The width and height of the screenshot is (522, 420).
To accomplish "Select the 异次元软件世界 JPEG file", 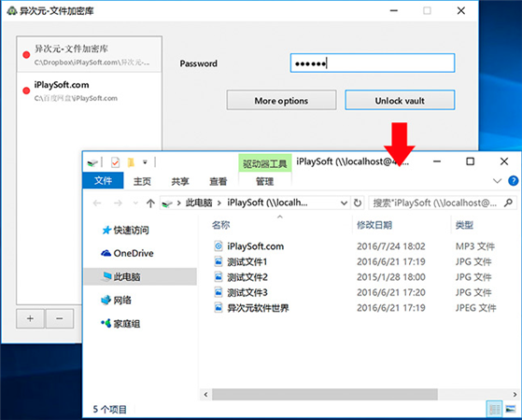I will click(258, 308).
